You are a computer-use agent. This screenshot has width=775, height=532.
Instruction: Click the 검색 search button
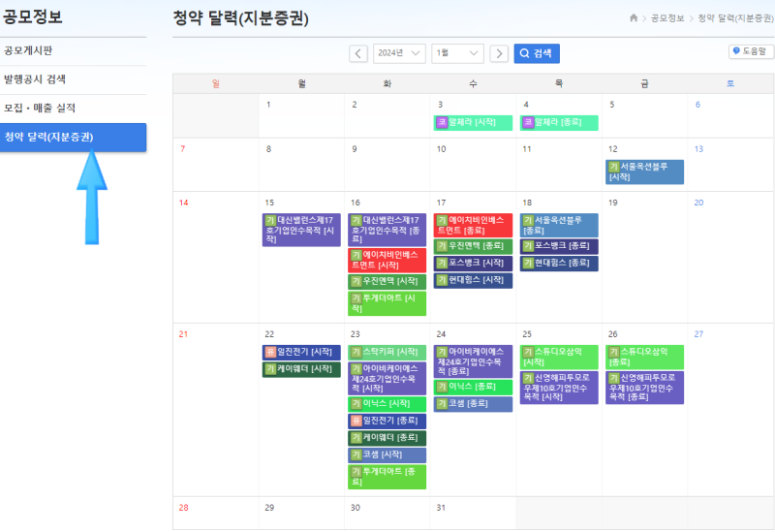tap(537, 53)
